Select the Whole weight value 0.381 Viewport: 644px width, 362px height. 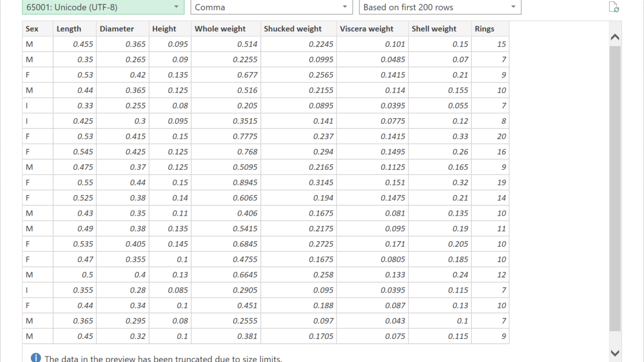[225, 336]
